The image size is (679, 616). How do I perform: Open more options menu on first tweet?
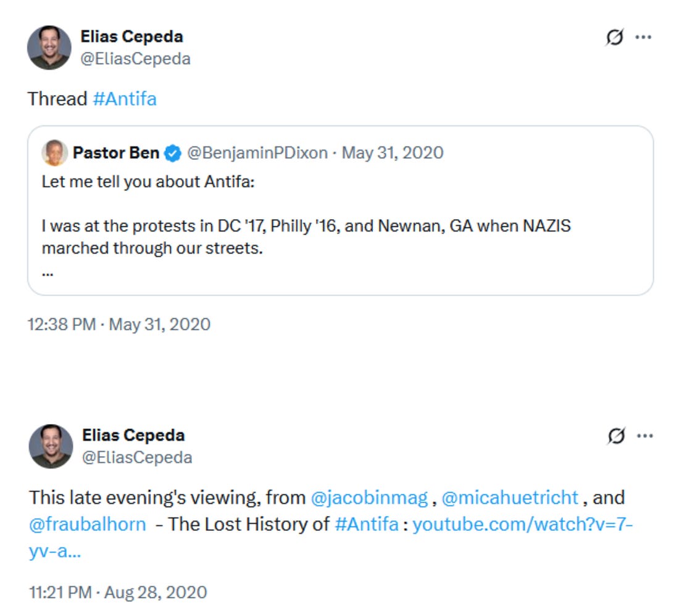point(643,38)
